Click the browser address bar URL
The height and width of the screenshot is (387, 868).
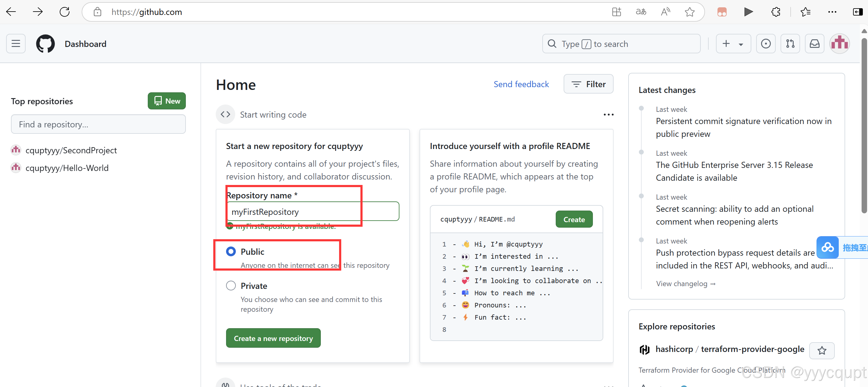coord(147,12)
